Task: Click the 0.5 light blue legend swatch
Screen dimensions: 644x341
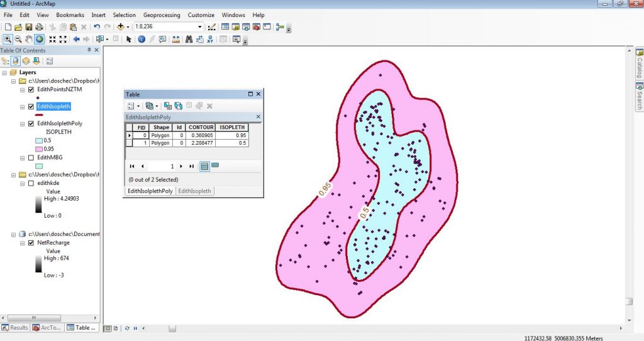Action: point(39,140)
